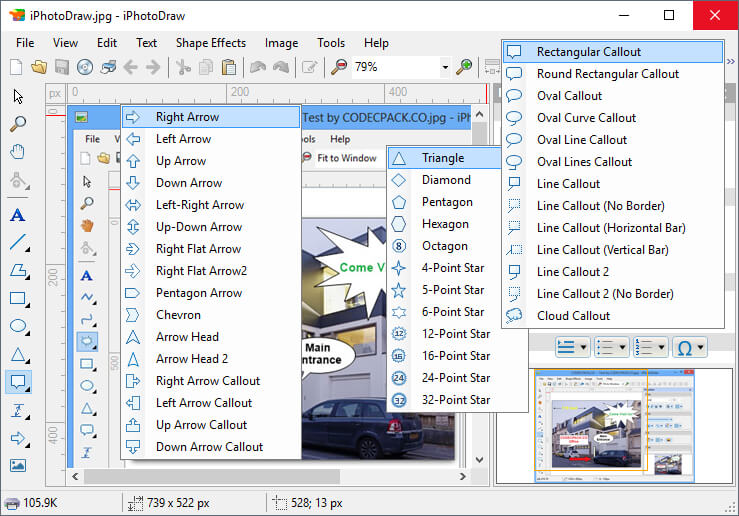Click the Zoom In magnifier icon

[x=464, y=67]
